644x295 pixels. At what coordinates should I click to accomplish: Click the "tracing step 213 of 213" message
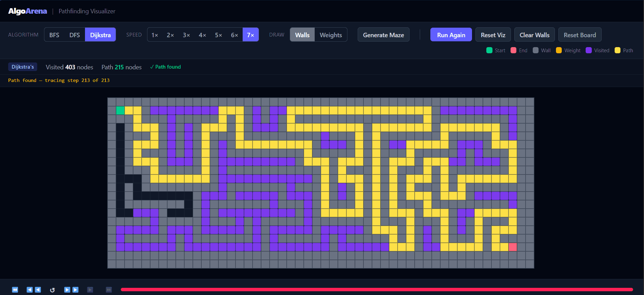tap(77, 80)
